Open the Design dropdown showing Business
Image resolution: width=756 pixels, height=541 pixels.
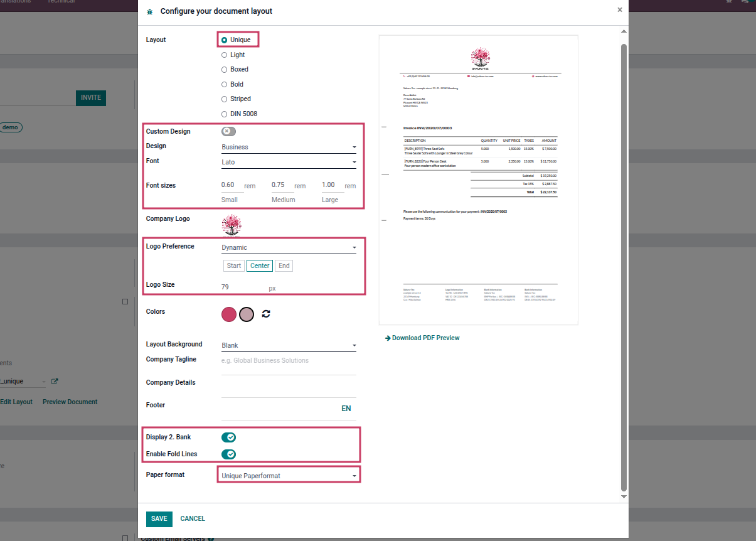pos(289,147)
